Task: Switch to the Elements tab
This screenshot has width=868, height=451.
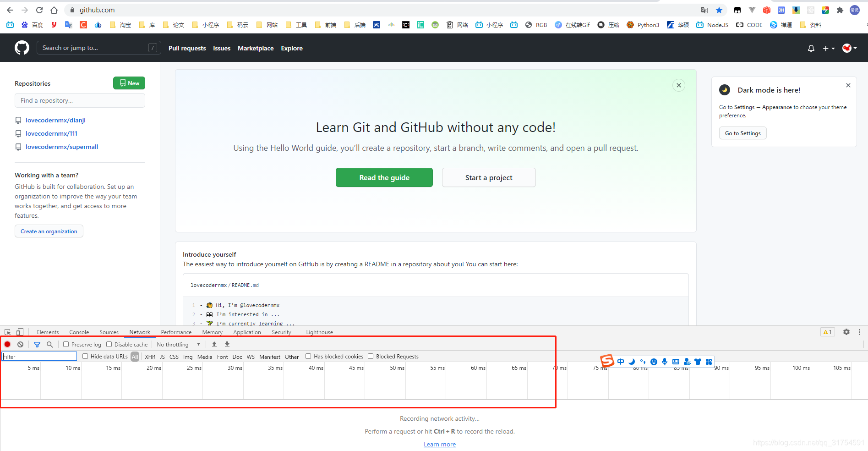Action: tap(48, 332)
